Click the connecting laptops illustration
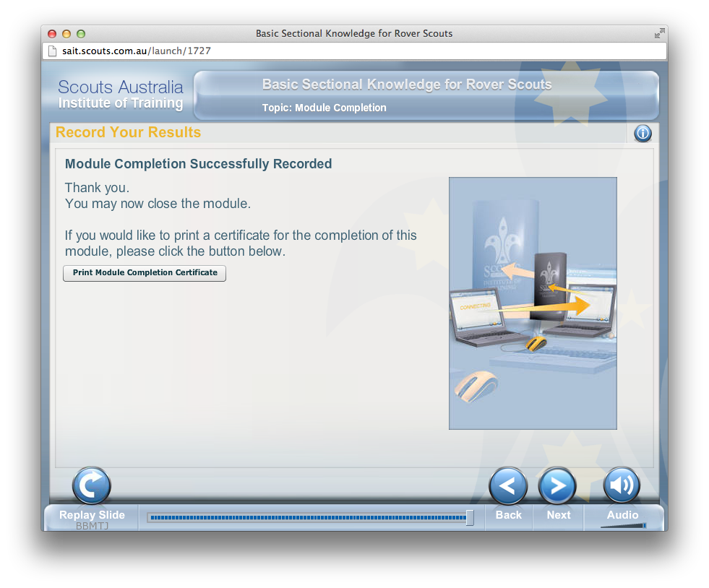The image size is (709, 588). pos(533,303)
